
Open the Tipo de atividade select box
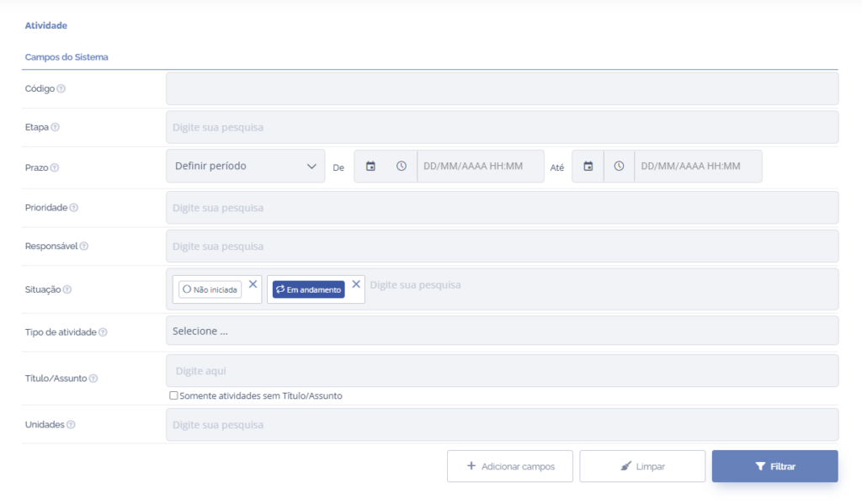click(502, 331)
